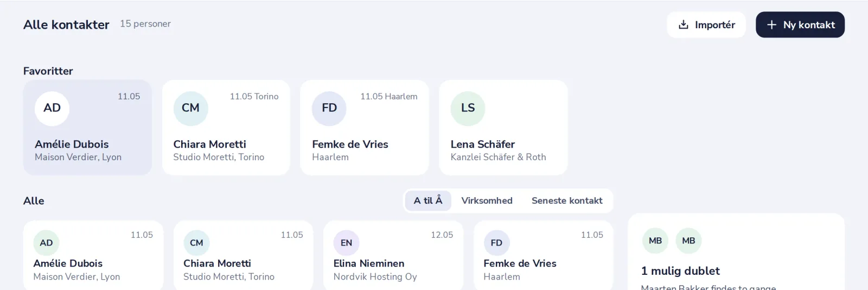Open the Importér button
Screen dimensions: 868x290
coord(706,24)
